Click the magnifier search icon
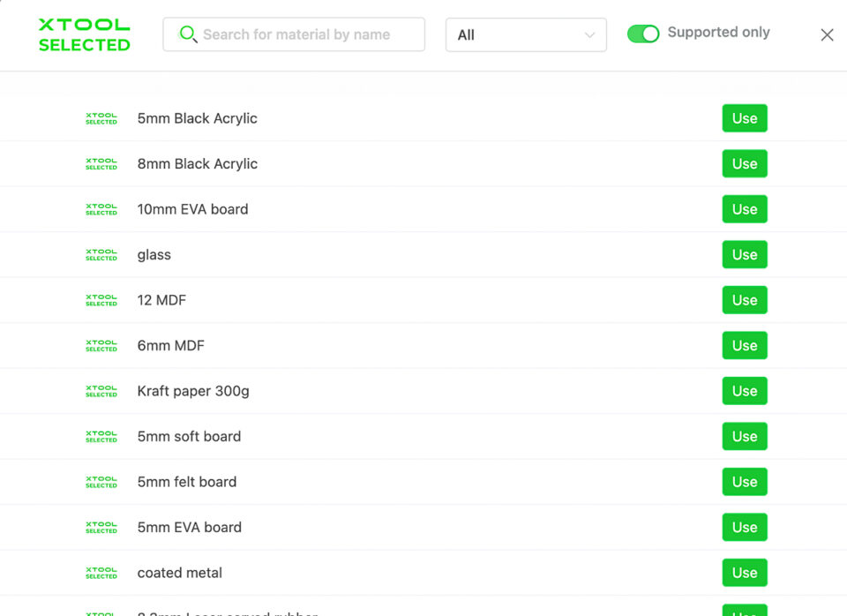The width and height of the screenshot is (847, 616). point(188,34)
